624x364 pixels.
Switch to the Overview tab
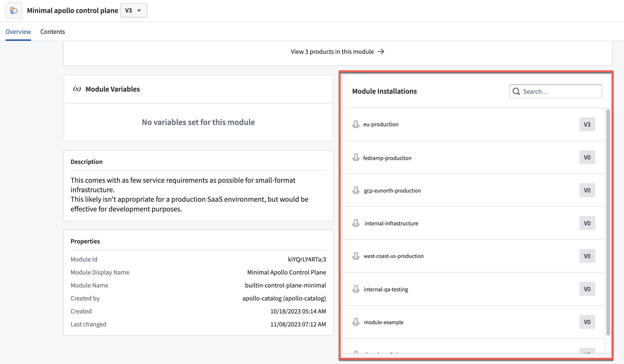tap(18, 32)
